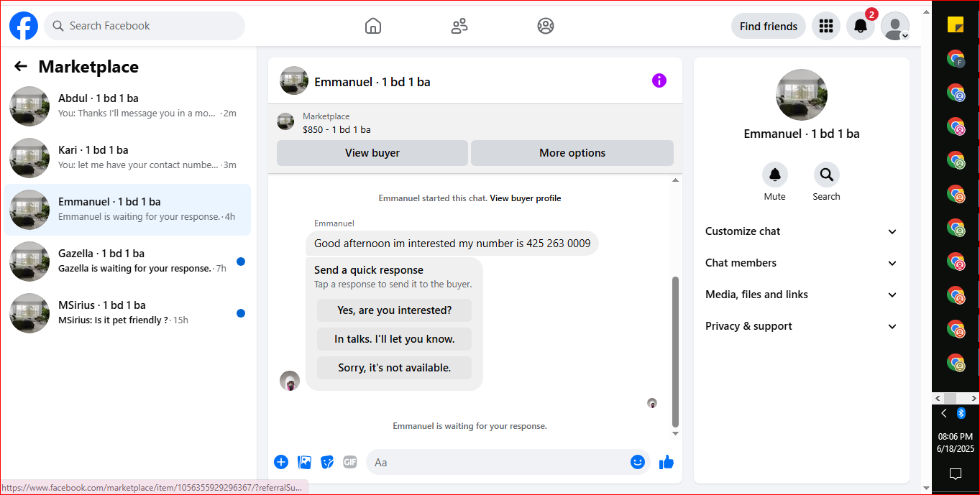Click the taskbar scroll-left arrow
This screenshot has width=980, height=495.
point(937,398)
